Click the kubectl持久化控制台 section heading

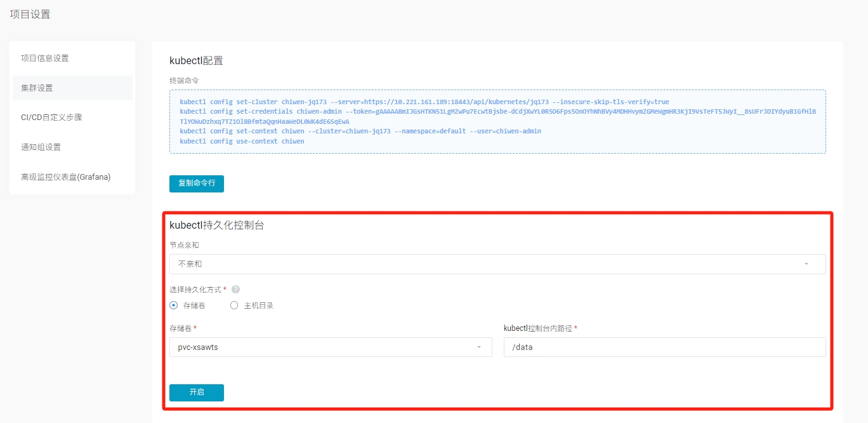pyautogui.click(x=216, y=225)
